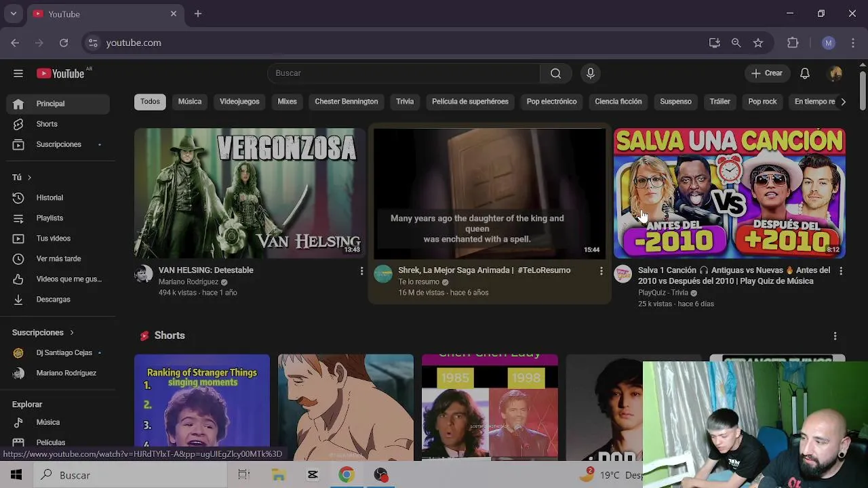Open Videos que me gustan list
Viewport: 868px width, 488px height.
pyautogui.click(x=58, y=279)
